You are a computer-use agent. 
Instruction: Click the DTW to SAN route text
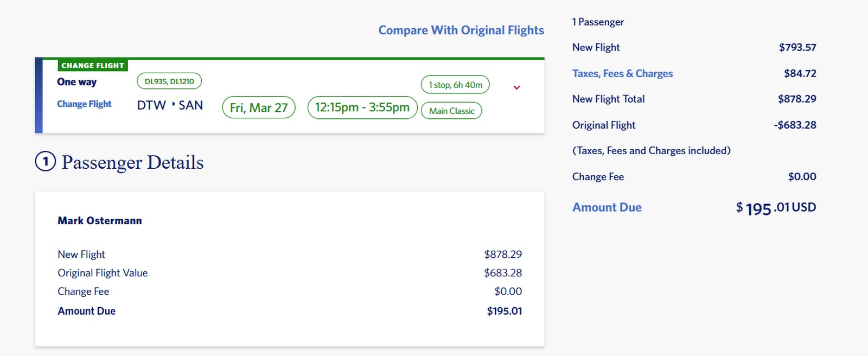pyautogui.click(x=169, y=105)
